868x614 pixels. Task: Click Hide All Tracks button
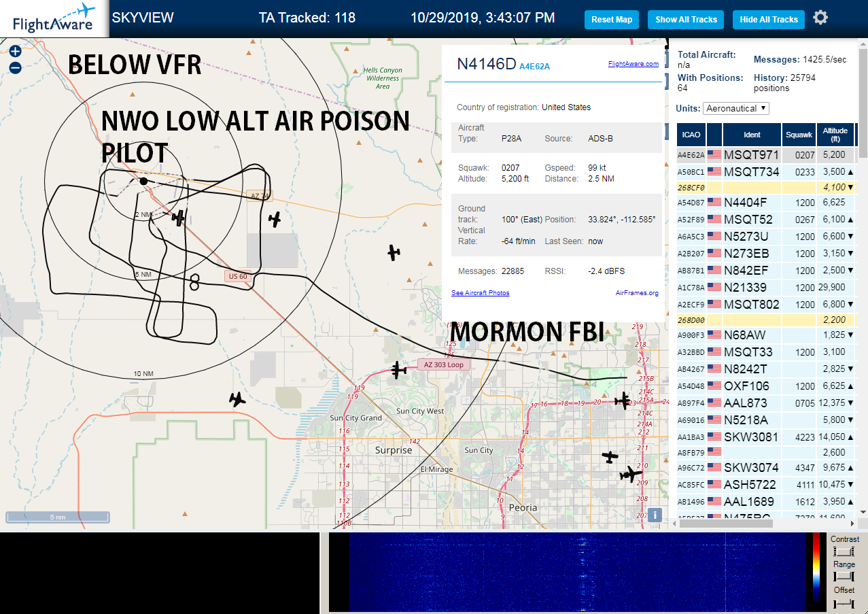pos(769,20)
